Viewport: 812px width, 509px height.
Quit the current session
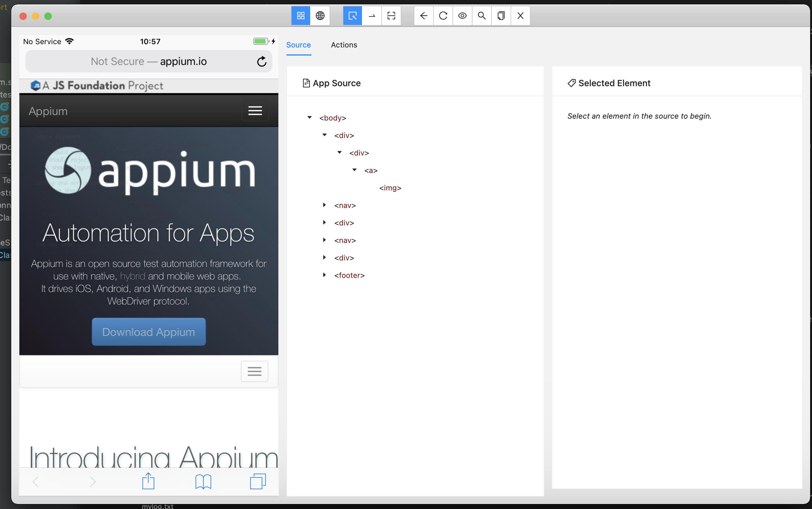tap(520, 16)
